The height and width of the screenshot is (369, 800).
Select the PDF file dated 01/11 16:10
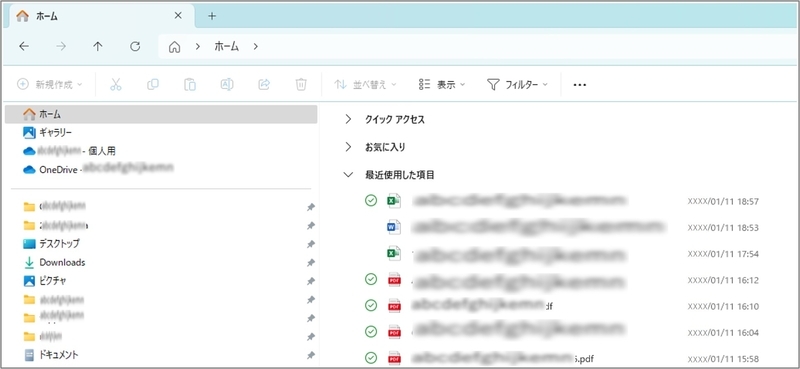point(561,306)
